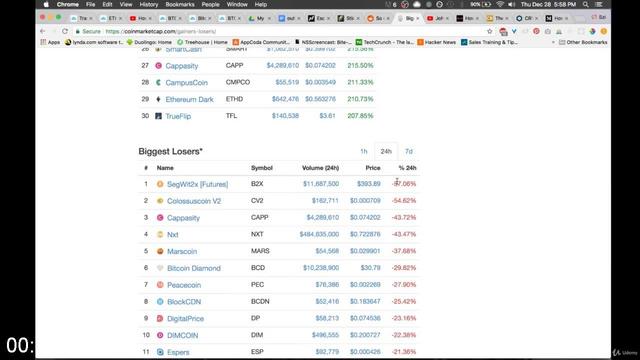Open the People menu
The height and width of the screenshot is (360, 640).
pos(211,4)
